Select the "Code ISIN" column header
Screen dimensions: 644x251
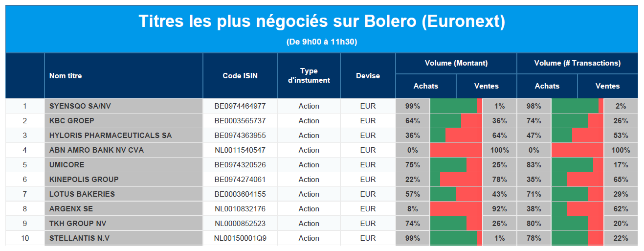tap(240, 76)
